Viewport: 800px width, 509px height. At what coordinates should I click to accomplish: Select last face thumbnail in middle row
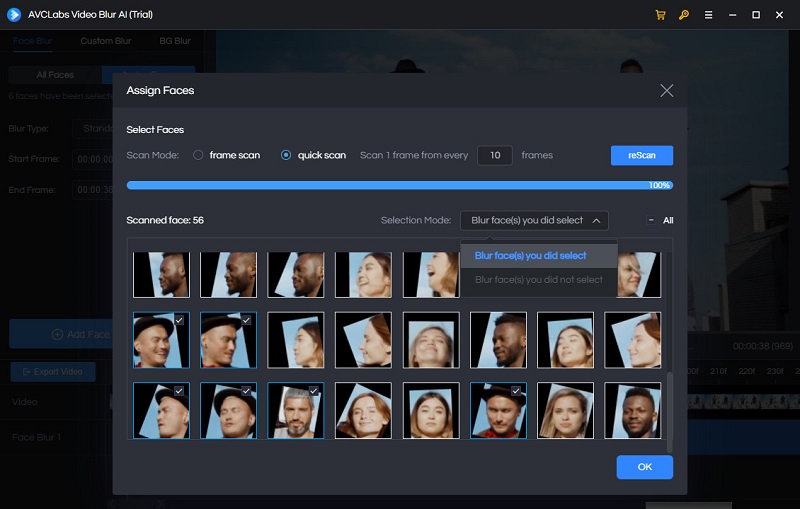(x=633, y=340)
